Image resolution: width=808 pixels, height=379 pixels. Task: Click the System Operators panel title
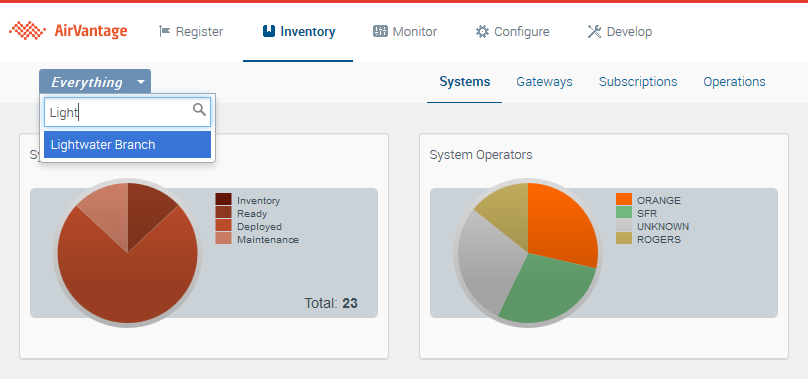pyautogui.click(x=481, y=155)
